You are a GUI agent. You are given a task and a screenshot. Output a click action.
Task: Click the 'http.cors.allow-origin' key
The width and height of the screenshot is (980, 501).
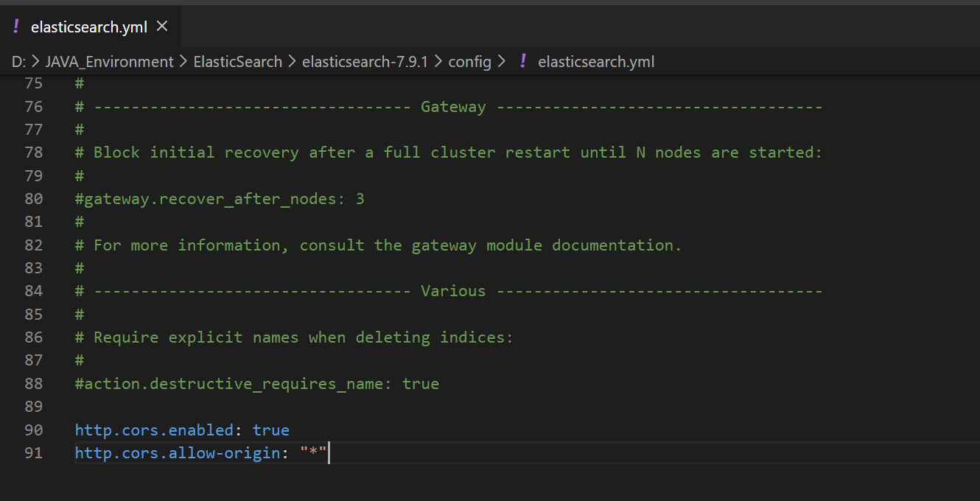[x=178, y=453]
